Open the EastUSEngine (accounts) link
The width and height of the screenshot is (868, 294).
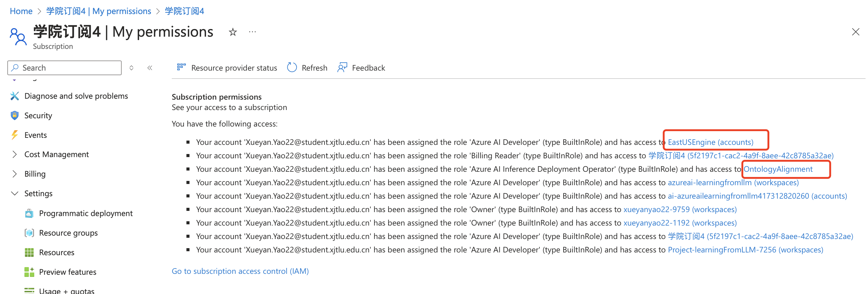tap(711, 142)
